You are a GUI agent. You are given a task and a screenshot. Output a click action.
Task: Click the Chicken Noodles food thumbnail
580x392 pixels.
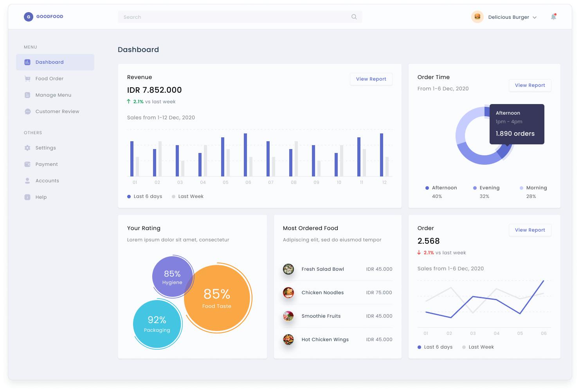tap(288, 293)
